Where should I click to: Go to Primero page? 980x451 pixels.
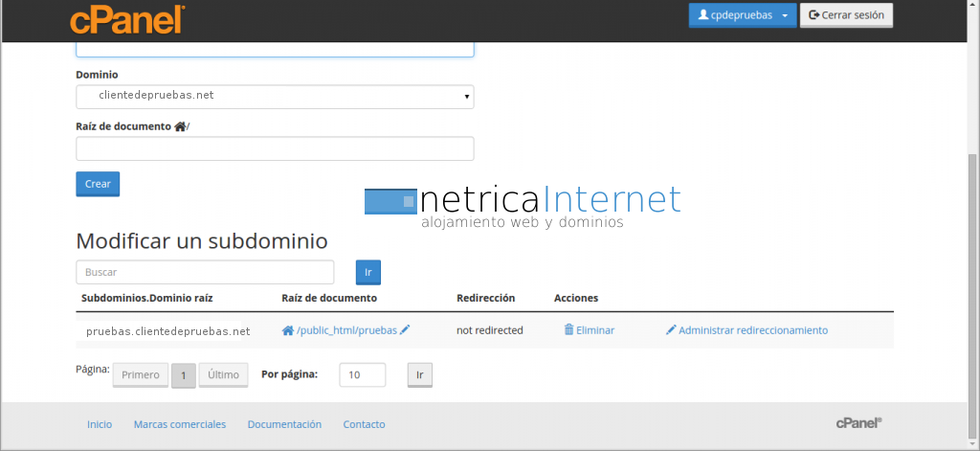[140, 375]
